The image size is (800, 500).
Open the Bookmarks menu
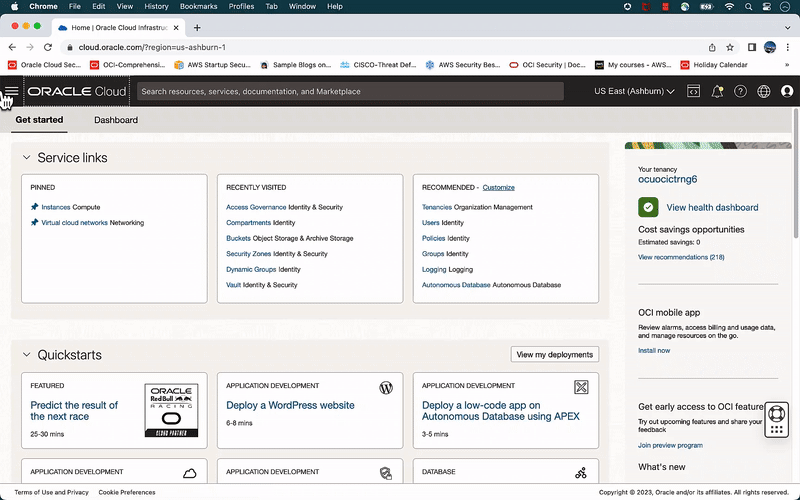(x=198, y=7)
